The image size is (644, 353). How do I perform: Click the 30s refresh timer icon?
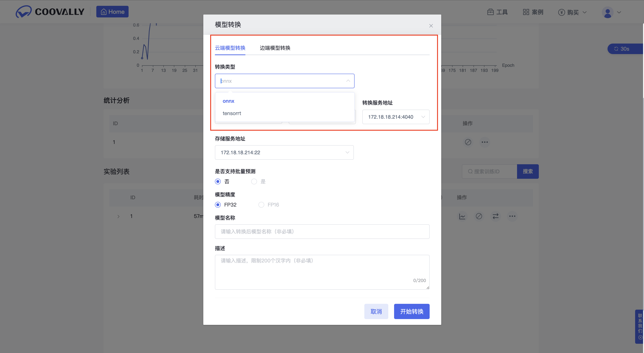click(x=616, y=49)
